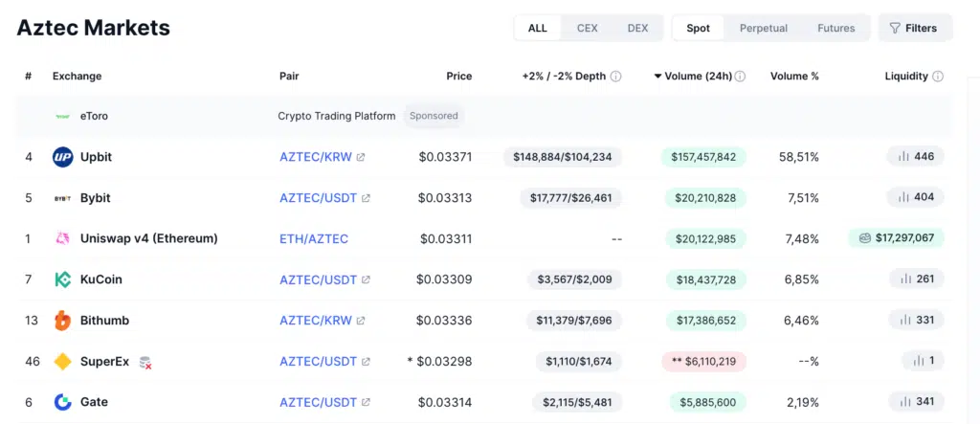Image resolution: width=980 pixels, height=424 pixels.
Task: Click the info icon beside Liquidity header
Action: [938, 77]
